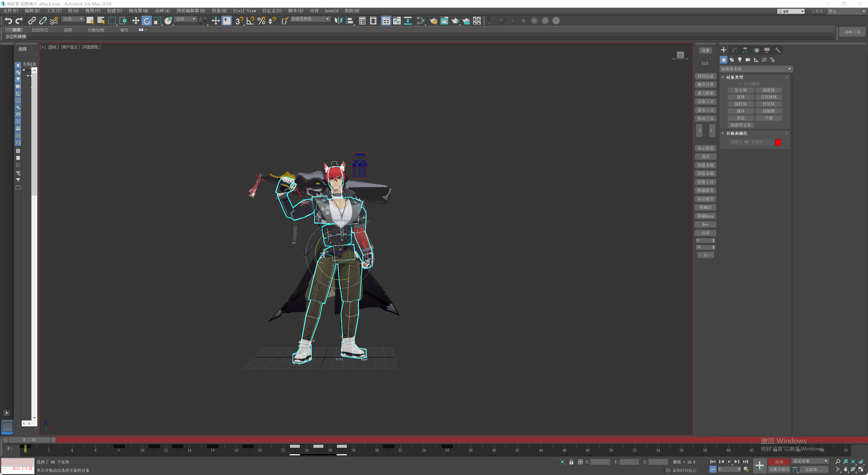Click the Bind to Space Warp icon
Screen dimensions: 868x475
coord(54,21)
